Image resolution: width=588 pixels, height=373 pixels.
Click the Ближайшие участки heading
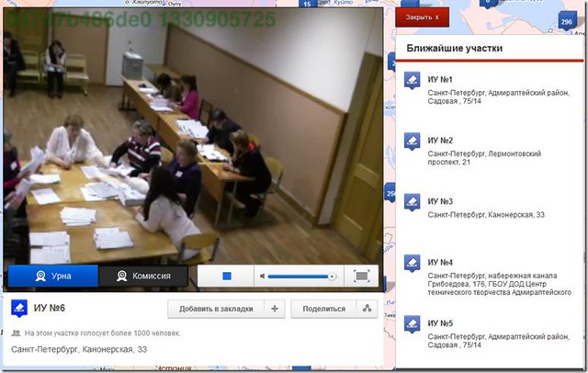click(x=454, y=49)
